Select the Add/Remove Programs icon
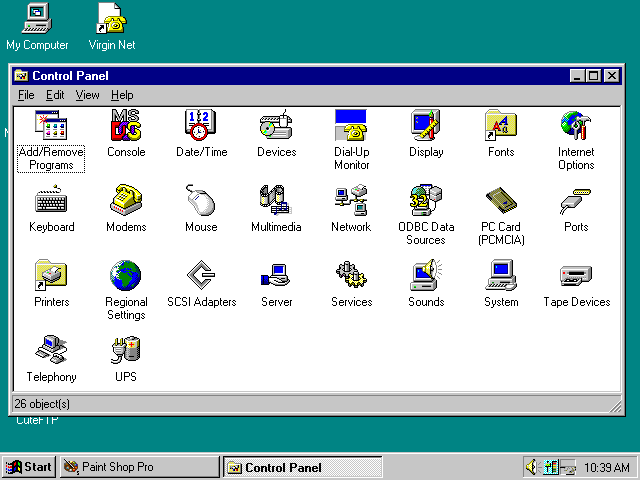The height and width of the screenshot is (480, 640). tap(51, 125)
